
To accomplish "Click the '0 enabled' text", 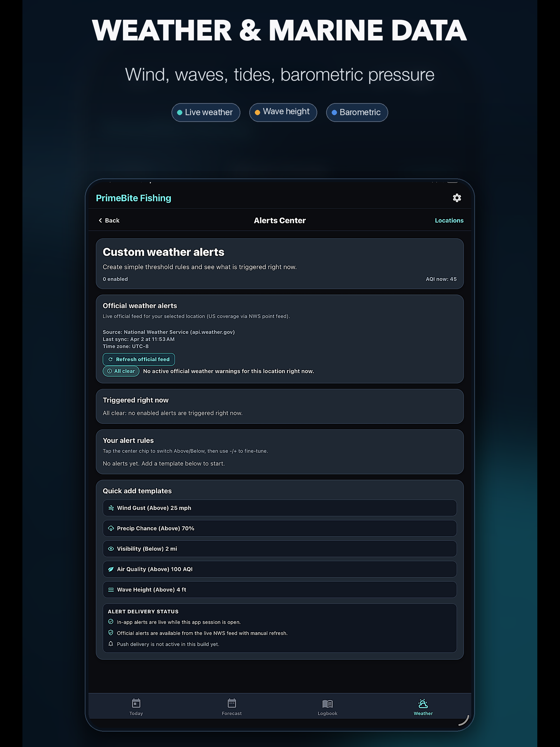I will pos(115,279).
